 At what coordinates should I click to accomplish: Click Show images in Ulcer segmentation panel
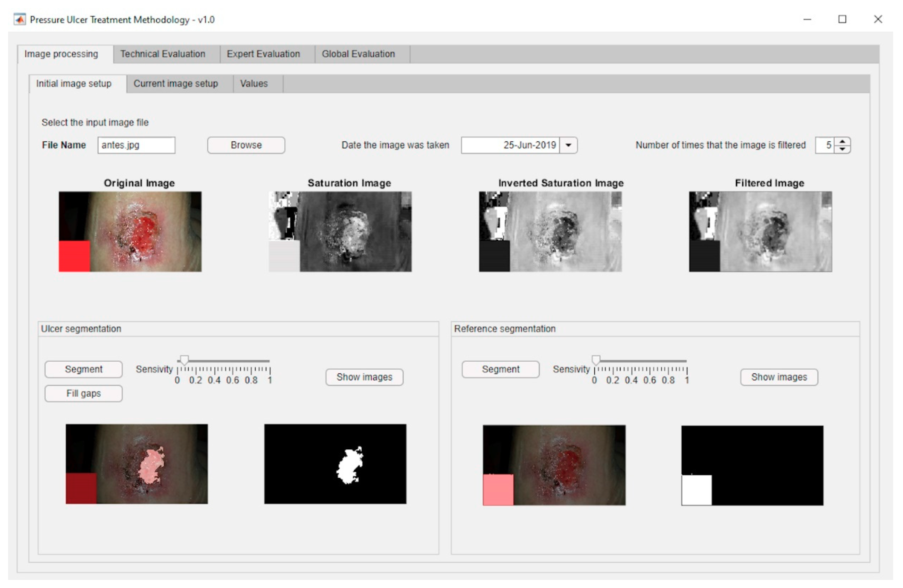pos(364,377)
